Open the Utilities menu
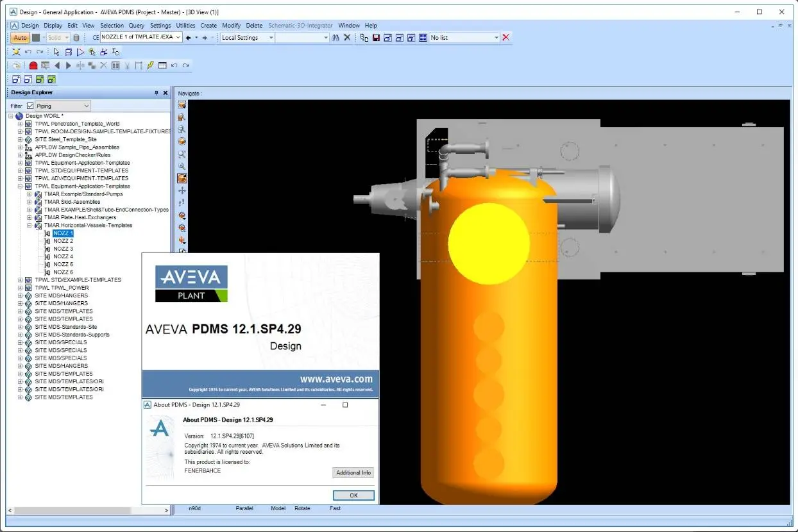The height and width of the screenshot is (532, 798). tap(186, 26)
